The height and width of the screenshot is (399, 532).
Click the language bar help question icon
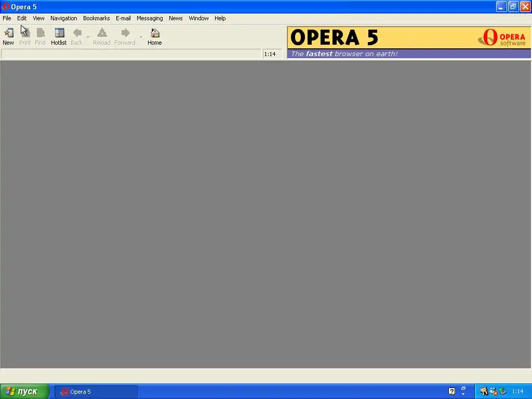[451, 391]
